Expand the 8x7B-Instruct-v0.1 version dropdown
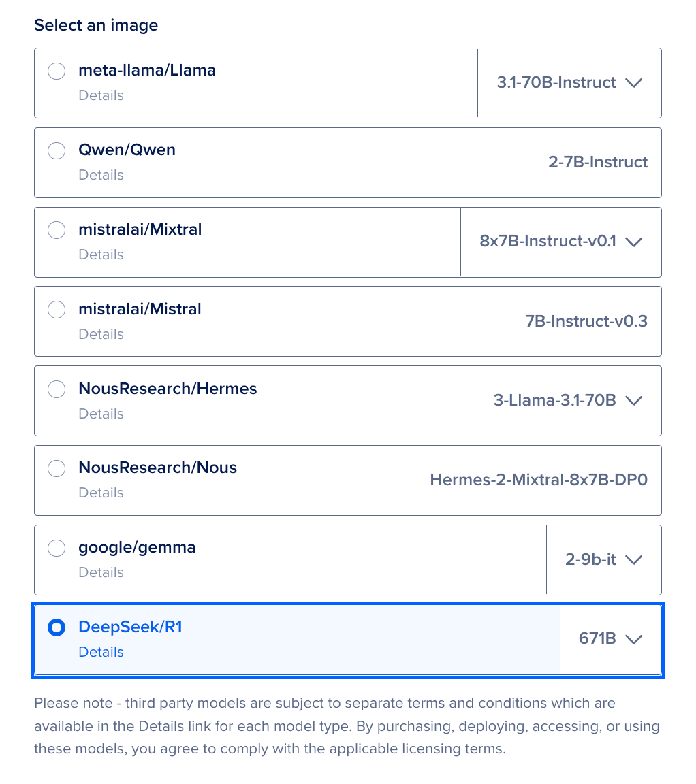The image size is (696, 784). click(x=561, y=242)
